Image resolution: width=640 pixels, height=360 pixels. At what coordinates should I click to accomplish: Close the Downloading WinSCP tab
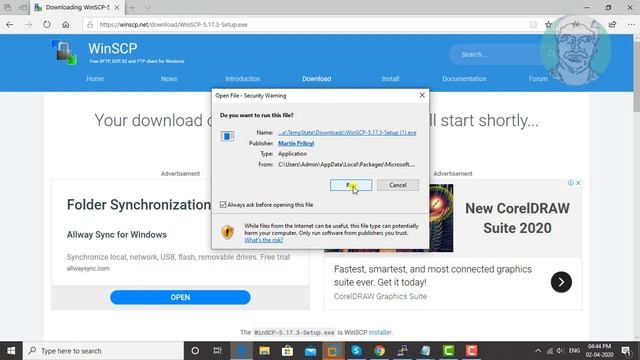click(117, 7)
